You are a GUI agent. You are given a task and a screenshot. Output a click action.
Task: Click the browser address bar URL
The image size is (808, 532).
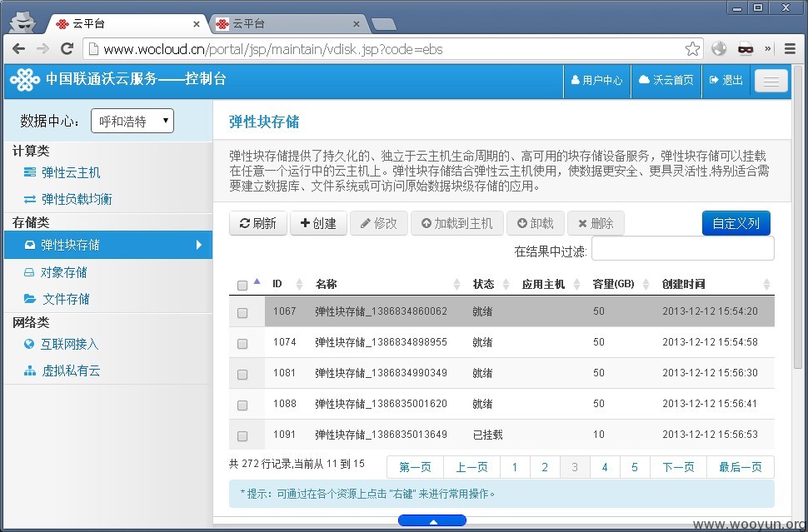273,49
